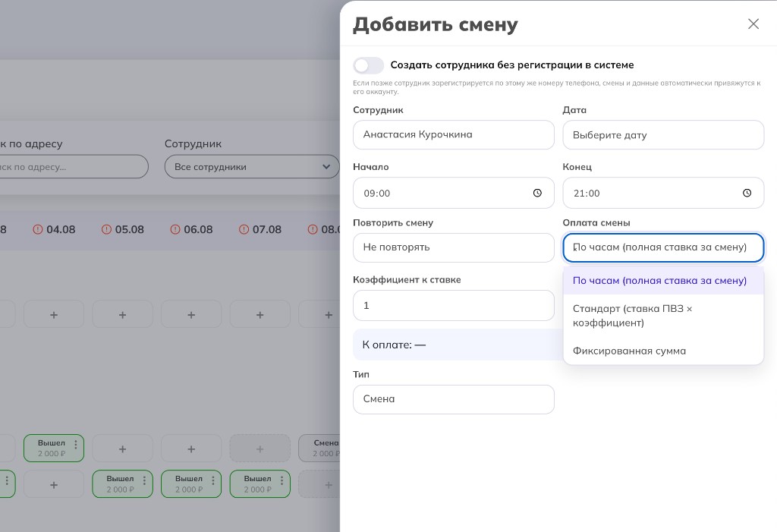777x532 pixels.
Task: Open menu dots on Вышел shift under 07.08
Action: click(x=282, y=480)
